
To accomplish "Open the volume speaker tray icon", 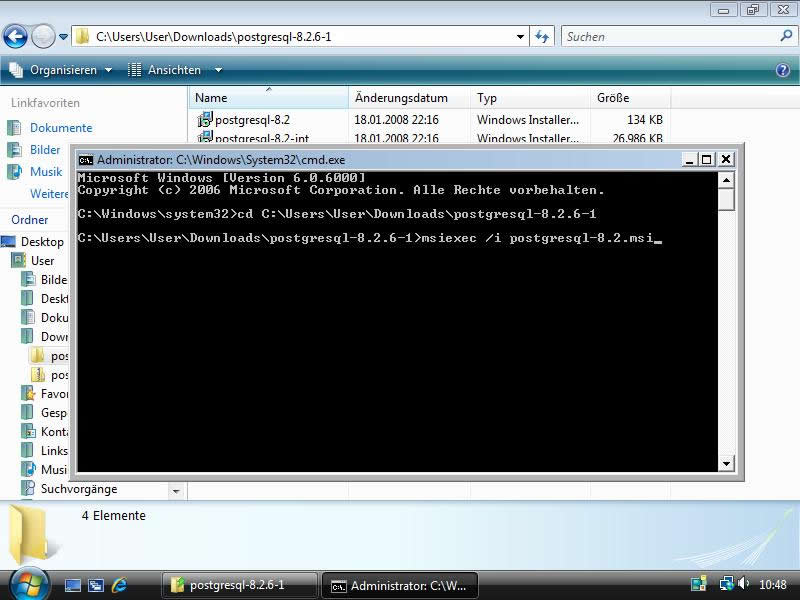I will click(x=743, y=584).
